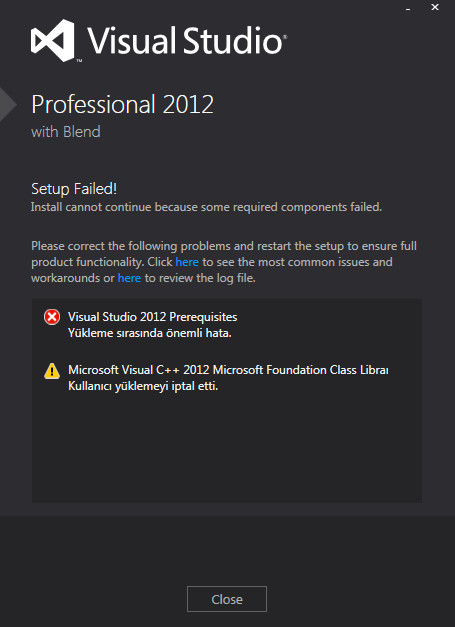Screen dimensions: 455x627
Task: Click the Visual Studio infinity logo icon
Action: click(x=53, y=40)
